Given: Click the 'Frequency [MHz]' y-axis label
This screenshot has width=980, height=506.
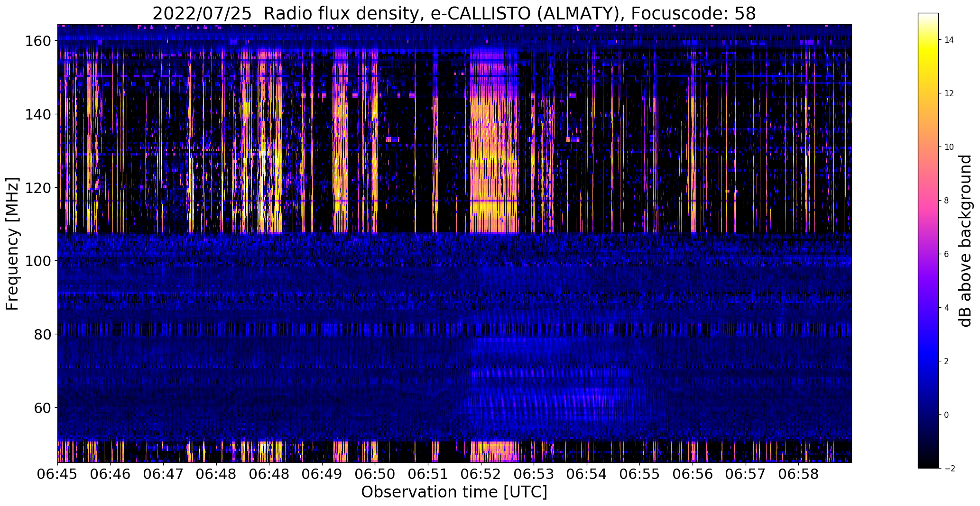Looking at the screenshot, I should (x=12, y=244).
